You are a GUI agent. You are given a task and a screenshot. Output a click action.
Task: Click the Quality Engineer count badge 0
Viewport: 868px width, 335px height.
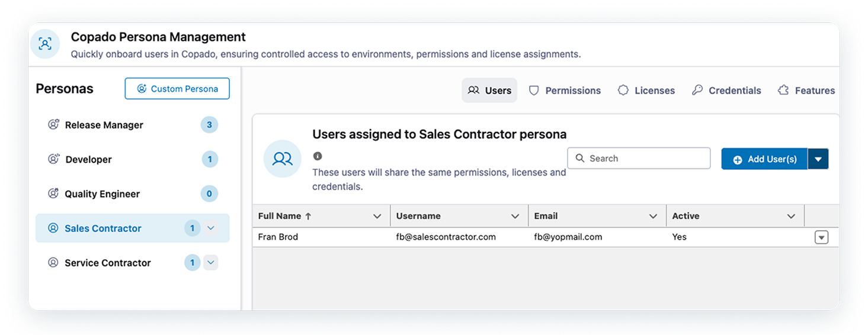(210, 194)
